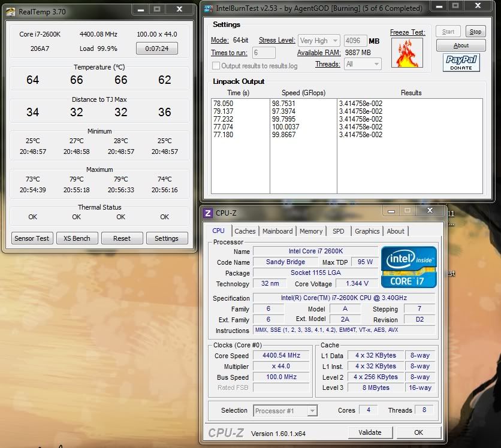The width and height of the screenshot is (501, 448).
Task: Click the Core Speed value 4400.54 MHz
Action: click(x=281, y=355)
